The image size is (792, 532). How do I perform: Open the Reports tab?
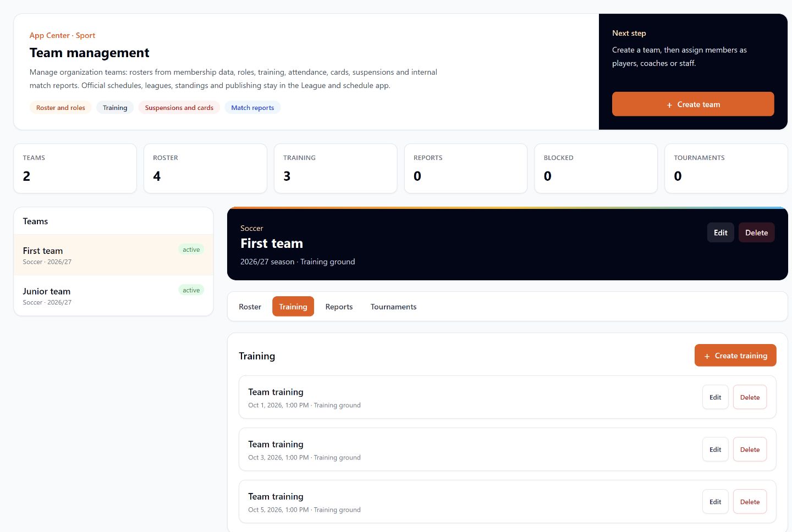[339, 307]
